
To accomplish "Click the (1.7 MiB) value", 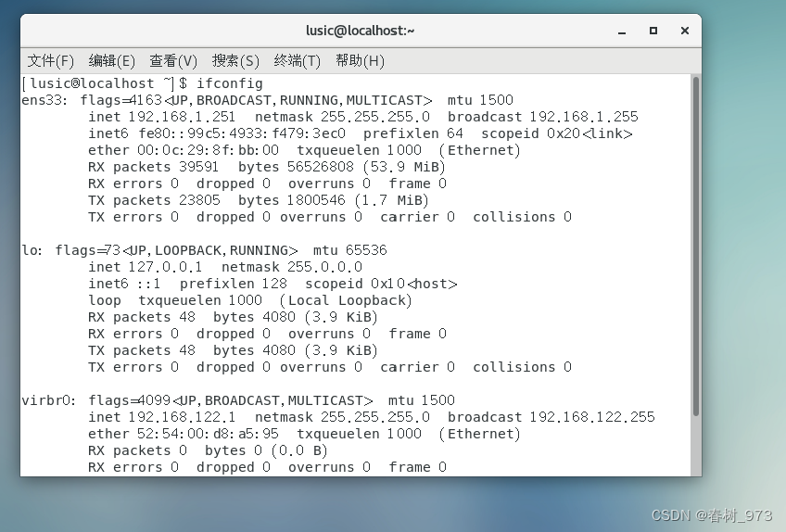I will coord(392,200).
